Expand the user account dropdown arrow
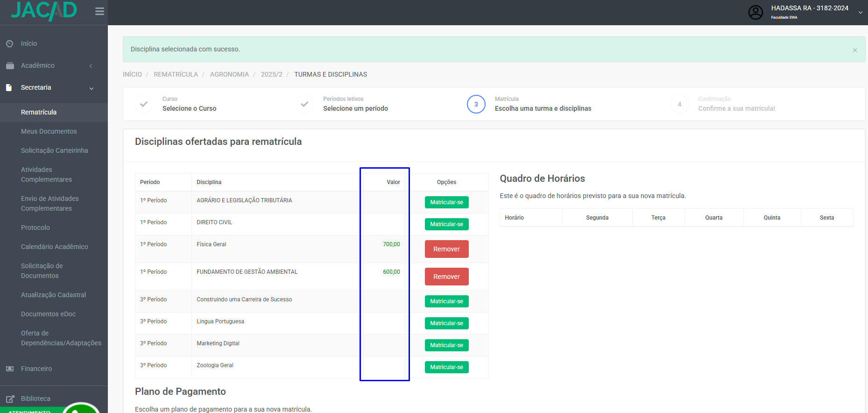Screen dimensions: 868x413 pyautogui.click(x=860, y=13)
